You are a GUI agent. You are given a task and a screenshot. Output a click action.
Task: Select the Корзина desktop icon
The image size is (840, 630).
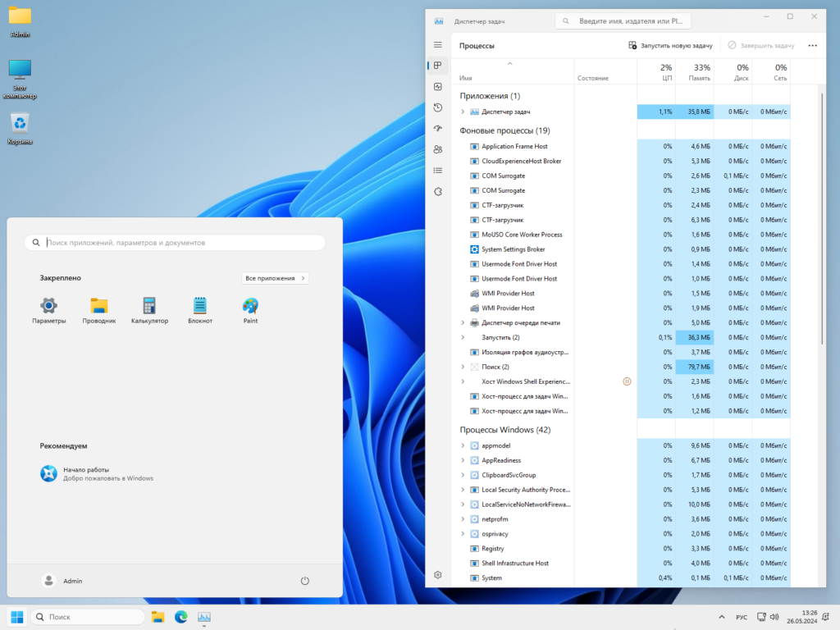pyautogui.click(x=20, y=129)
